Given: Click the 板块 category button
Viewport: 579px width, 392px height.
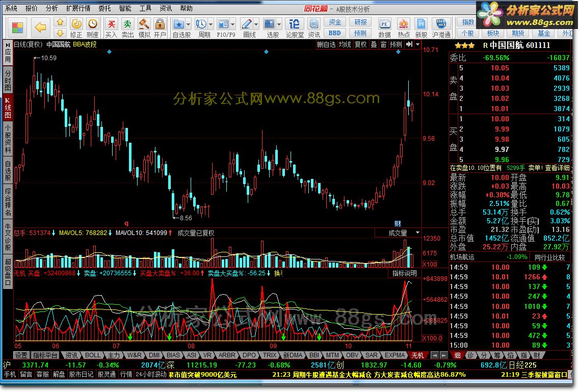Looking at the screenshot, I should (x=493, y=33).
